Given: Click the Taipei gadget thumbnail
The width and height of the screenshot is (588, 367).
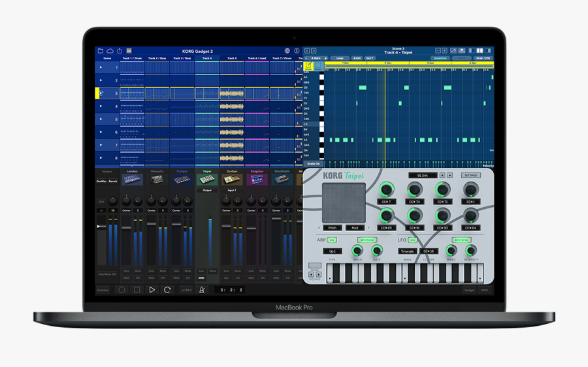Looking at the screenshot, I should click(x=207, y=180).
